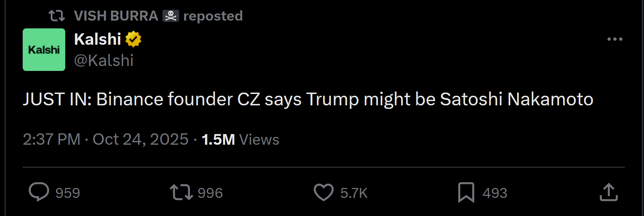Open the Kalshi display name link
The image size is (644, 216).
point(98,39)
